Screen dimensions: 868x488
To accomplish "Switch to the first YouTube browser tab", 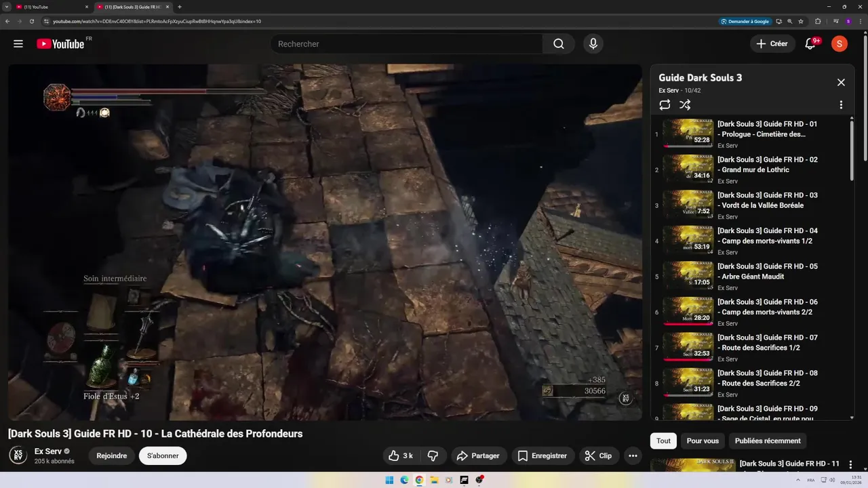I will [51, 7].
